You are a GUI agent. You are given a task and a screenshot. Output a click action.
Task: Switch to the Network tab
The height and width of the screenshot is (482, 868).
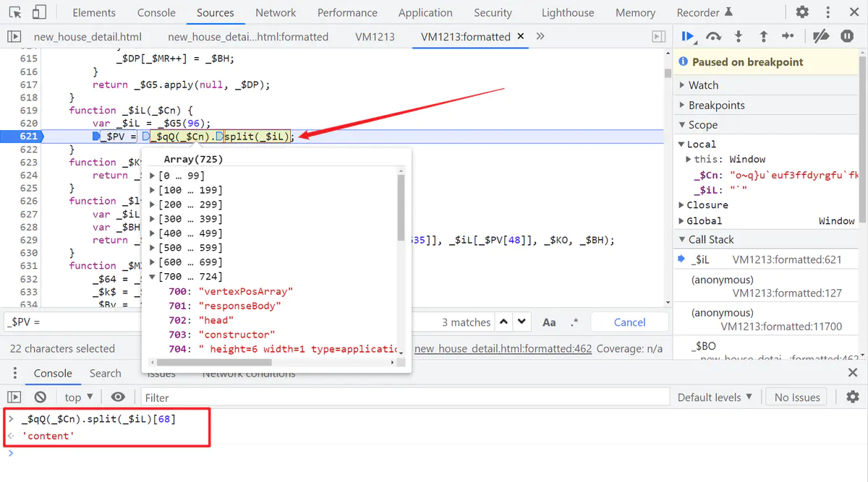(276, 12)
